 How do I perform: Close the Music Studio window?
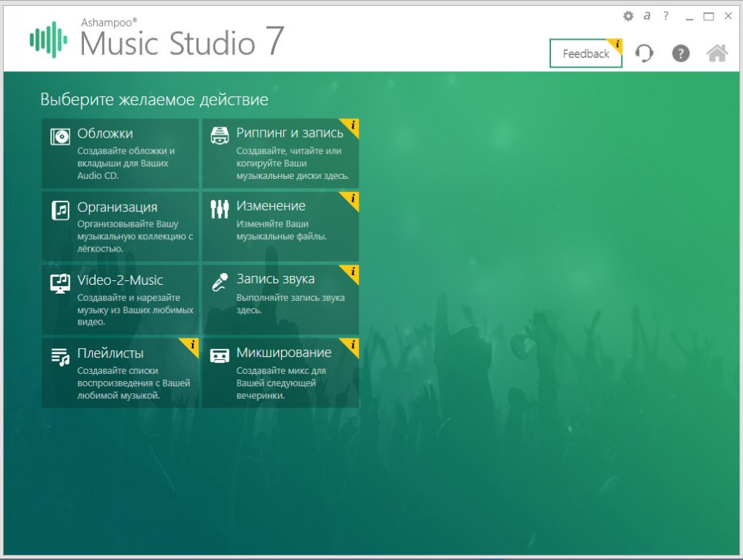click(728, 16)
